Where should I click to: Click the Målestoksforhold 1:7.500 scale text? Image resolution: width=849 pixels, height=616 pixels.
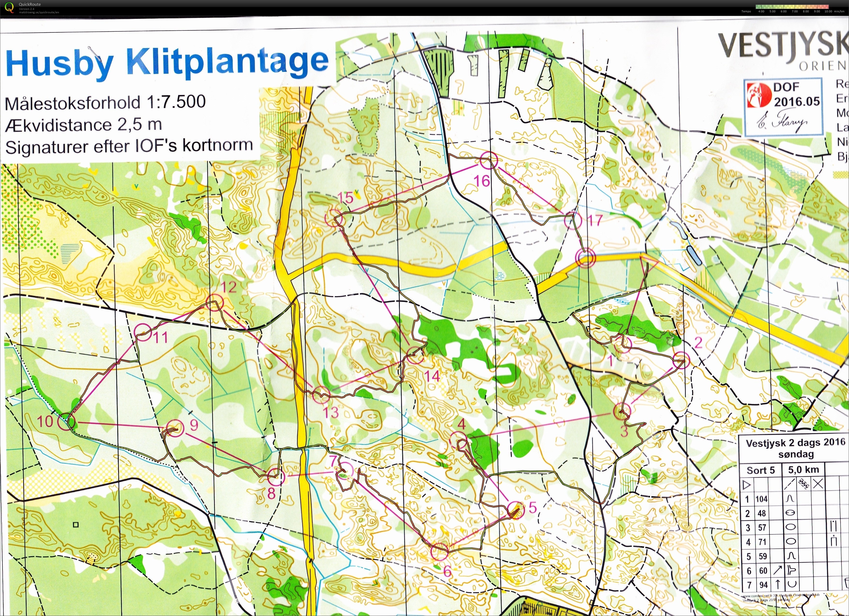click(105, 103)
